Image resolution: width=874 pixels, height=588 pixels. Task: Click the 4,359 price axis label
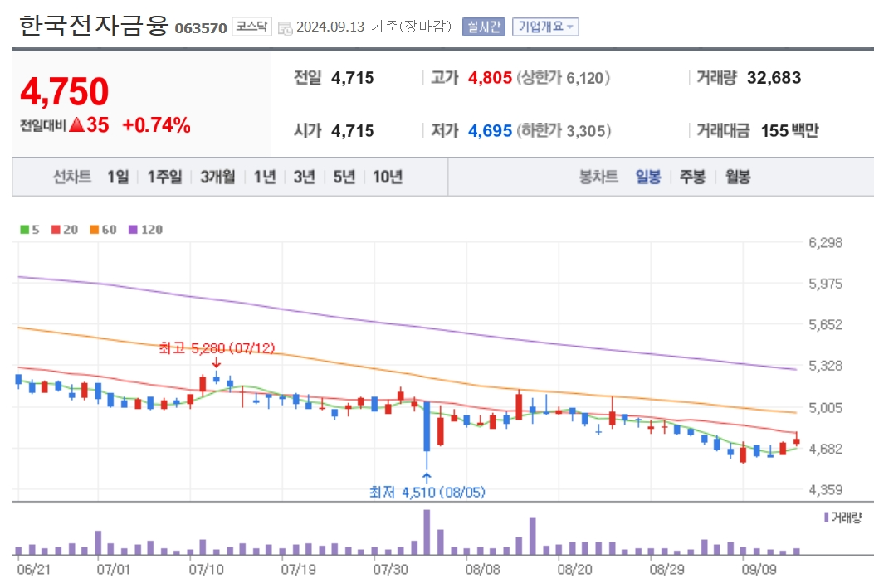click(826, 490)
